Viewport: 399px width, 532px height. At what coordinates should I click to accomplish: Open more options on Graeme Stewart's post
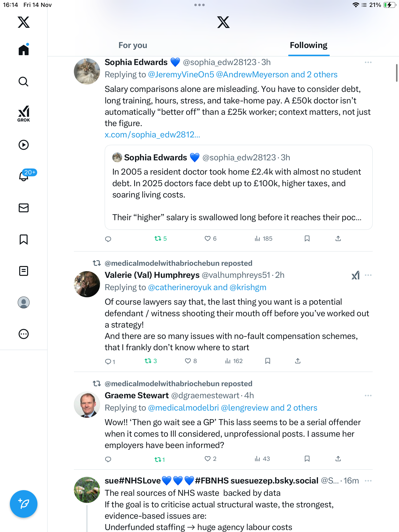click(x=368, y=396)
